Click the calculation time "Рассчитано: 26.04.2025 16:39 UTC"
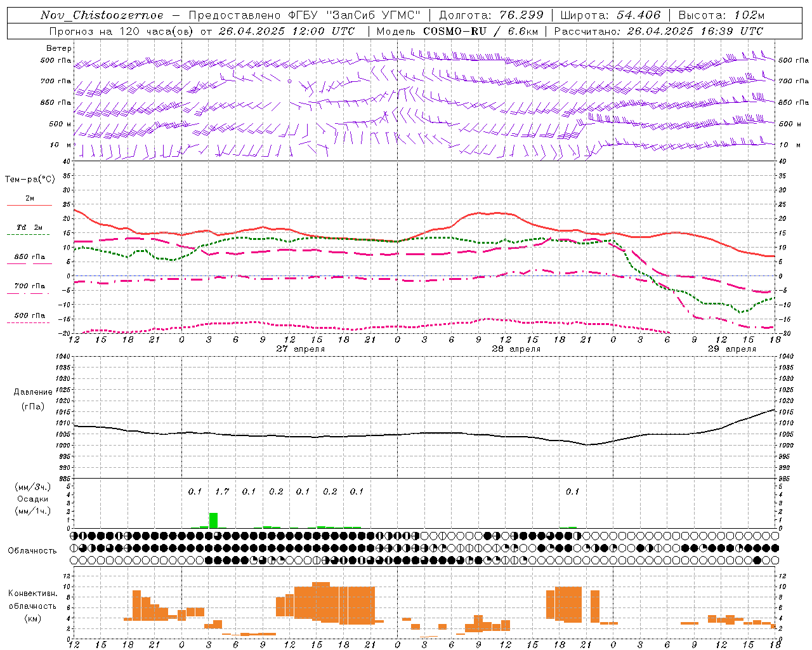The image size is (812, 650). (x=658, y=31)
